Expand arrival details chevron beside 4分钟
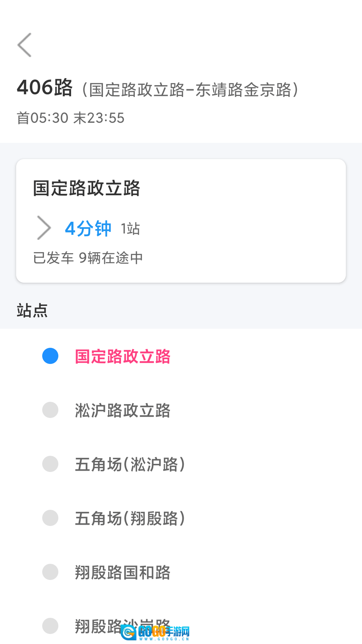 pyautogui.click(x=44, y=228)
